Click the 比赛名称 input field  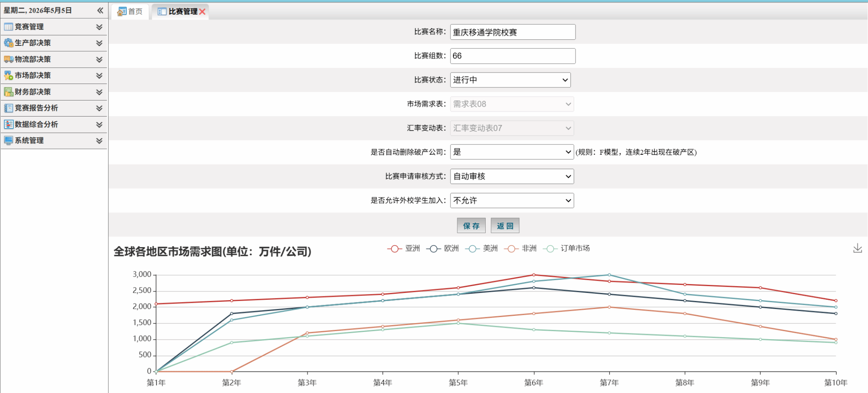point(513,32)
